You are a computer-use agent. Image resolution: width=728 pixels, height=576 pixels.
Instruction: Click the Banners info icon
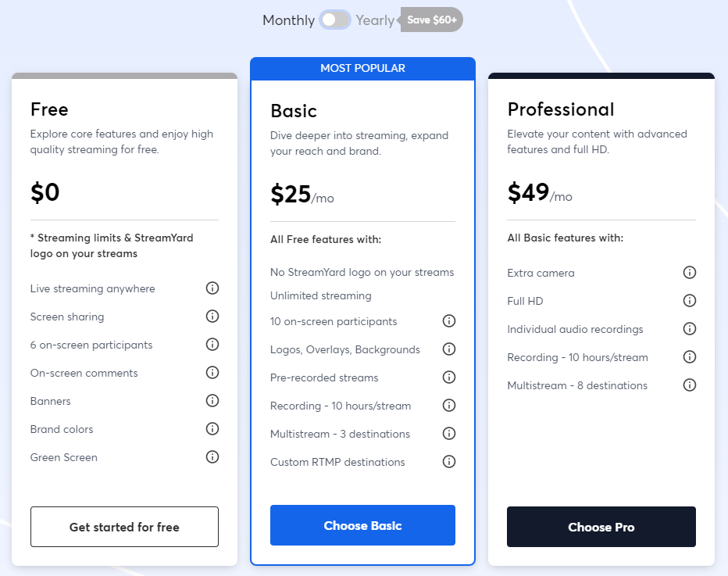tap(212, 400)
